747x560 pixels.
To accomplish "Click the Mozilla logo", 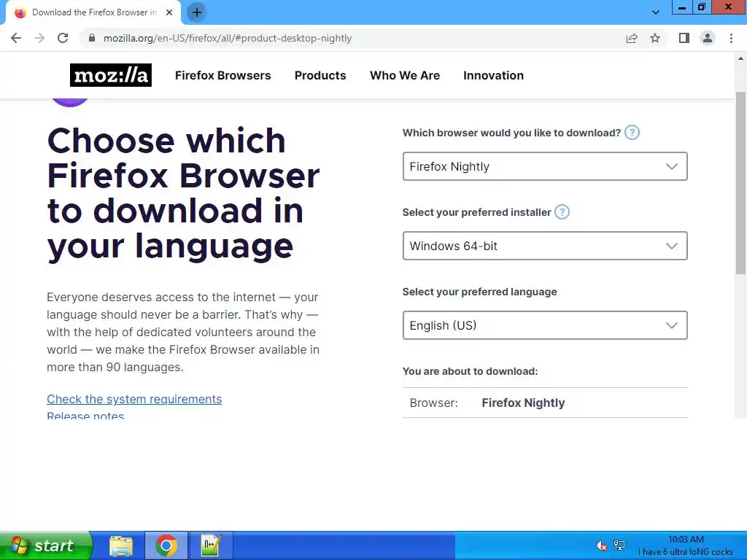I will (x=111, y=75).
